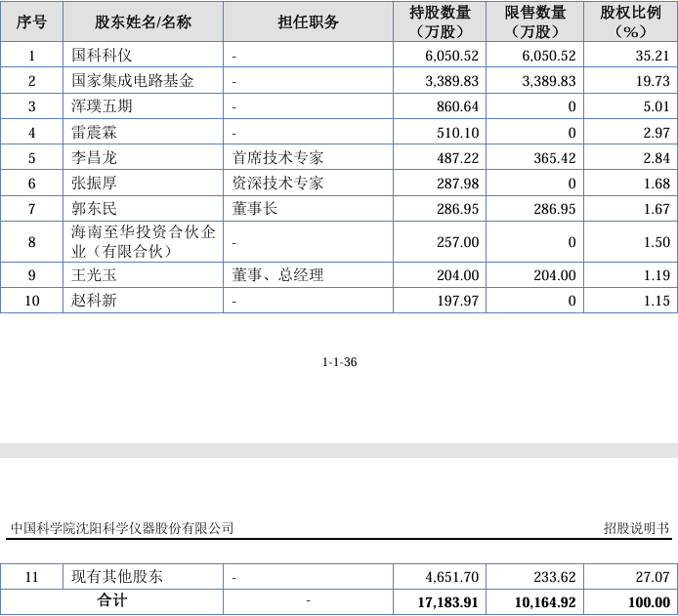Click the 限售数量（万股） column header
The width and height of the screenshot is (678, 616).
coord(534,22)
